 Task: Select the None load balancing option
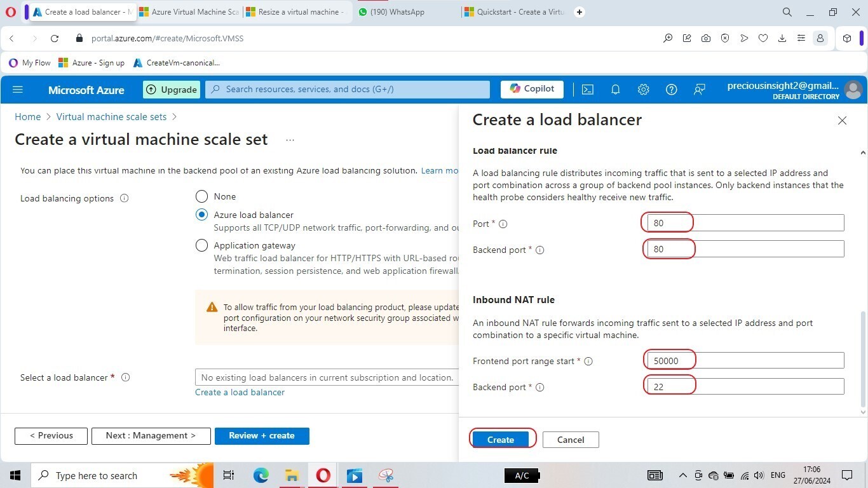point(201,196)
